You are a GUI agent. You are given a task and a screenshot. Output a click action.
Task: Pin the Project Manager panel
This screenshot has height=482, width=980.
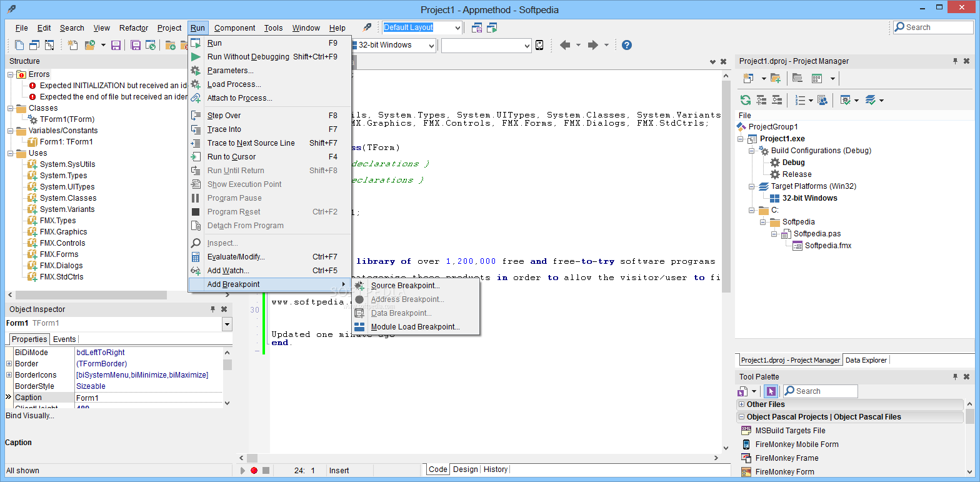click(x=955, y=61)
